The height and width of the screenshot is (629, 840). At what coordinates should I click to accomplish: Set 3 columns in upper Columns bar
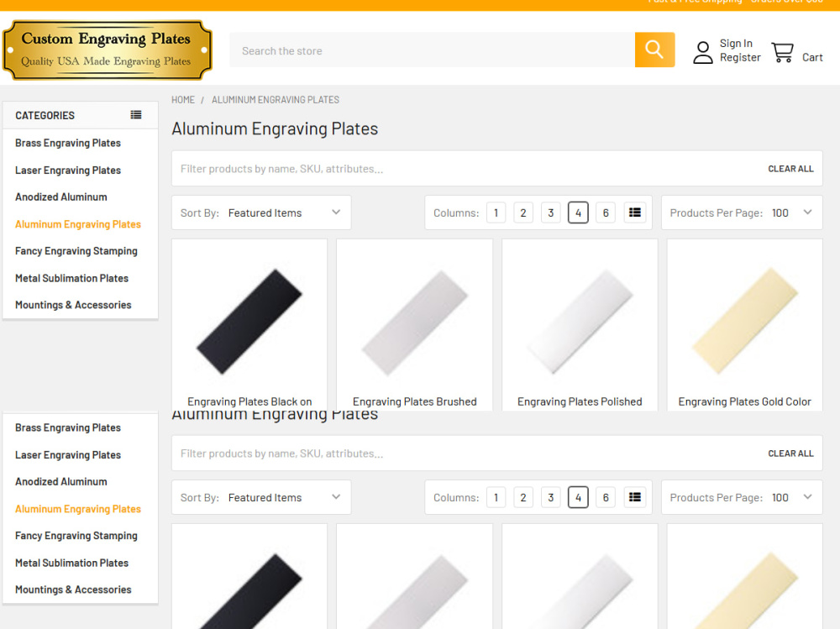(551, 212)
